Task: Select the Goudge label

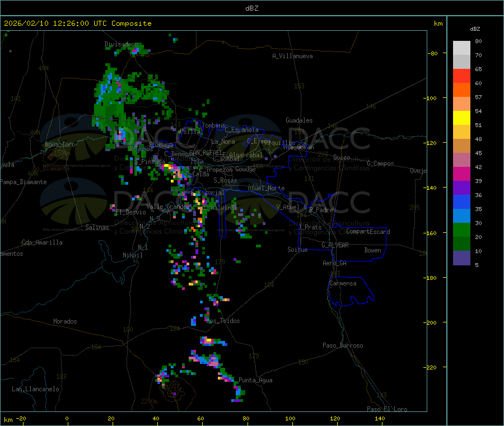Action: (246, 169)
